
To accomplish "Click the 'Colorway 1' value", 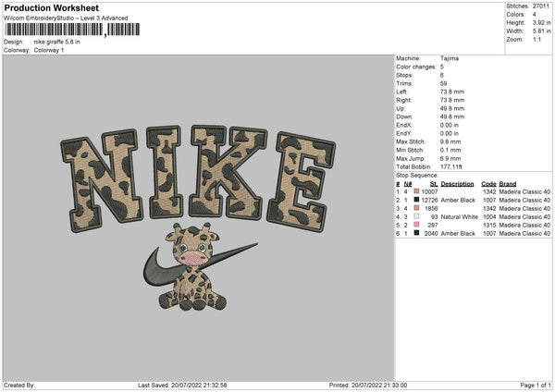I will pos(49,50).
